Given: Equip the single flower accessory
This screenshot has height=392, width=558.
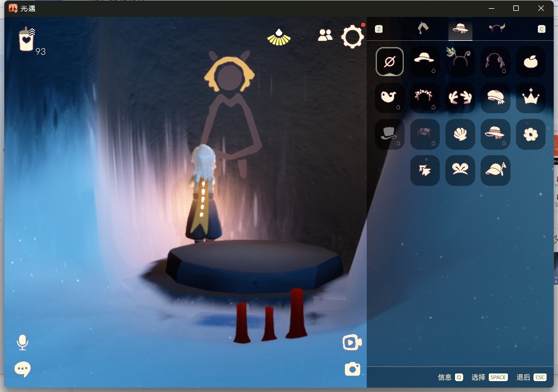Looking at the screenshot, I should (x=530, y=134).
